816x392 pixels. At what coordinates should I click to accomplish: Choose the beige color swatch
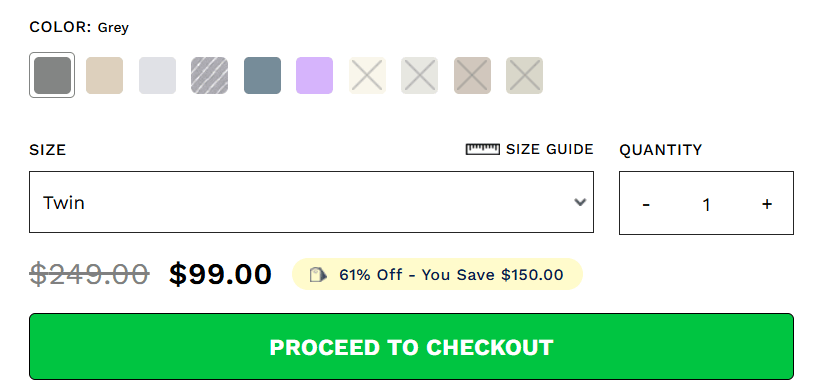pyautogui.click(x=105, y=75)
